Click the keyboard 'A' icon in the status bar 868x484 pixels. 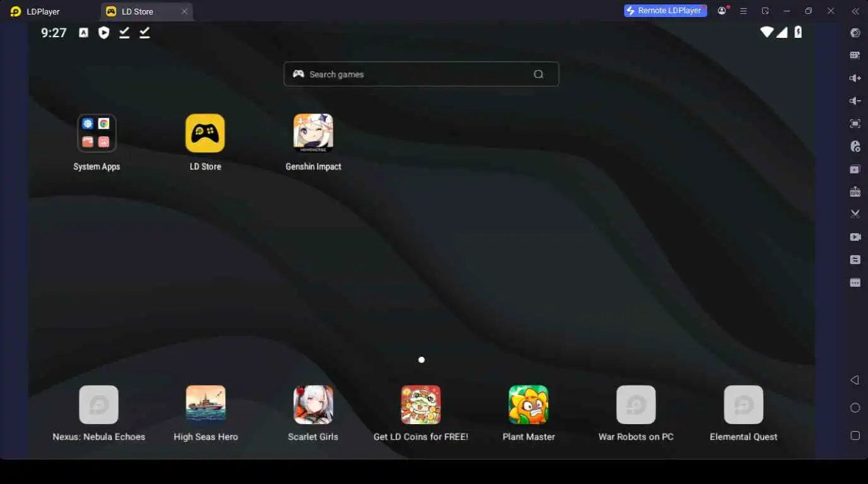click(84, 33)
